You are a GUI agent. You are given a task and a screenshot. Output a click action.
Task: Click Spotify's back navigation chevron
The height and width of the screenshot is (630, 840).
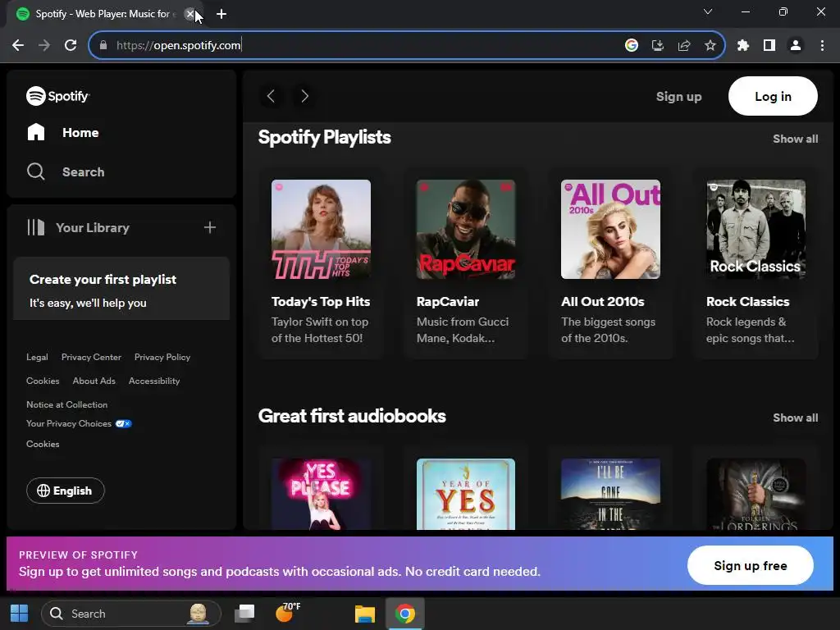pyautogui.click(x=271, y=97)
